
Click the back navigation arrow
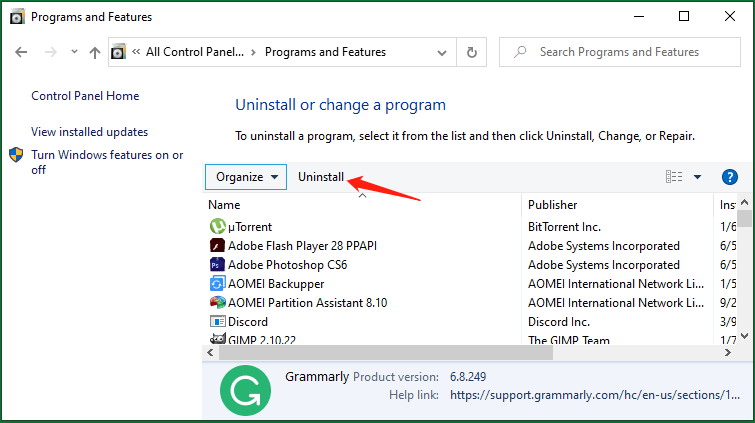pyautogui.click(x=22, y=52)
